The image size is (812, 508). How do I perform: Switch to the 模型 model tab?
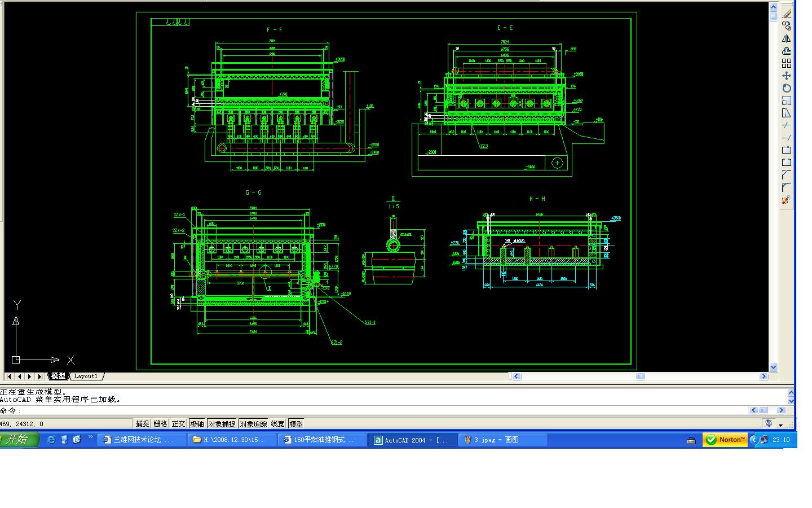coord(58,376)
